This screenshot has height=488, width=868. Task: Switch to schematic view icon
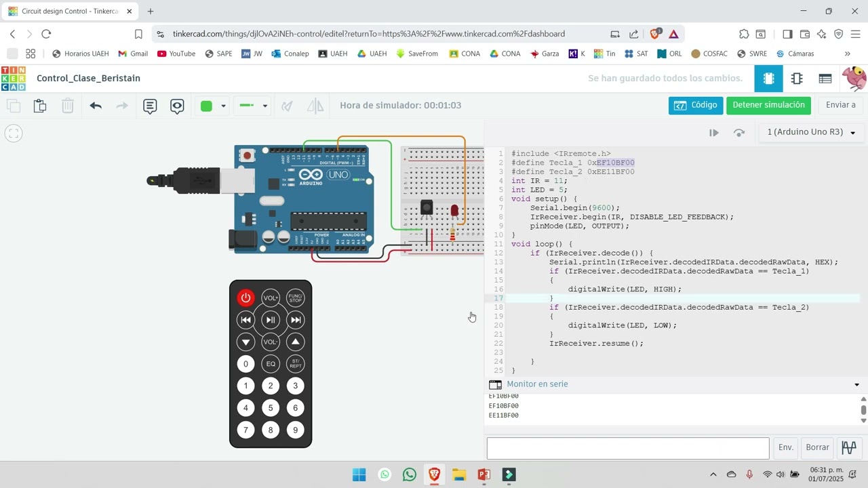click(x=797, y=79)
